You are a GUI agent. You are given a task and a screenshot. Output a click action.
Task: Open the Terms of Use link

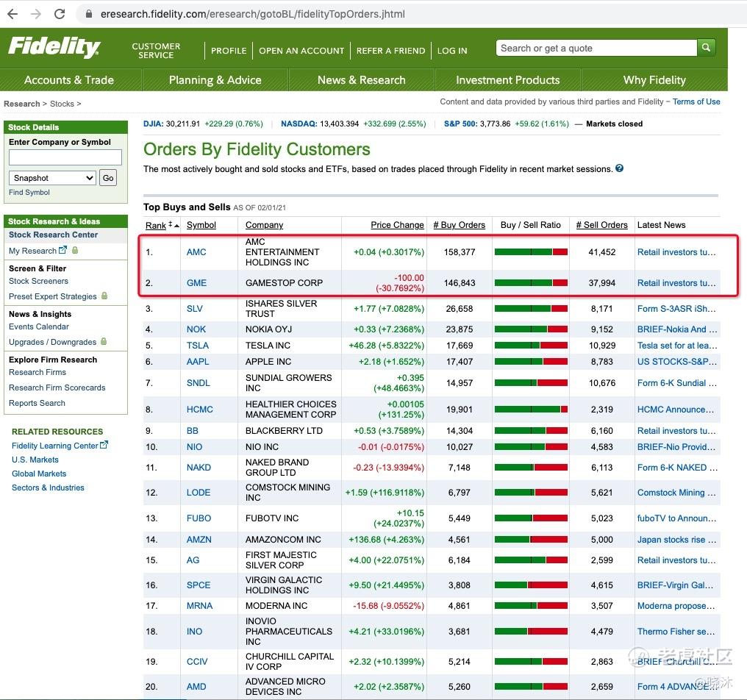click(696, 101)
